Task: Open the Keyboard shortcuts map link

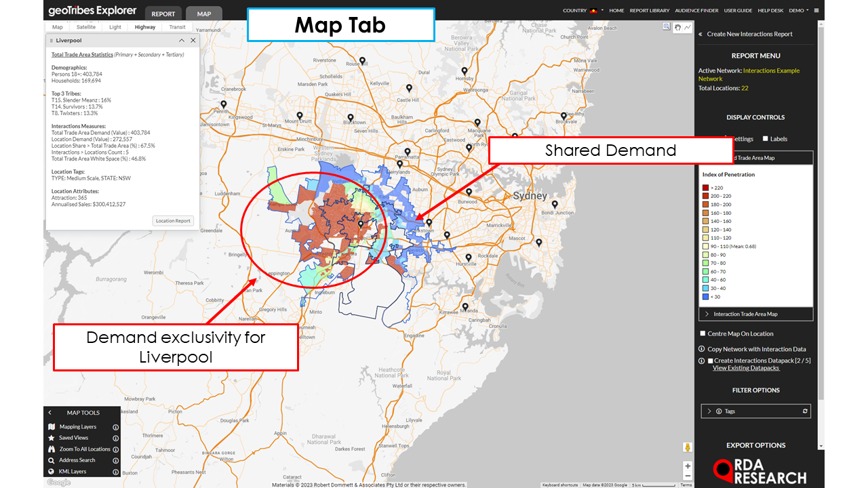Action: tap(560, 485)
